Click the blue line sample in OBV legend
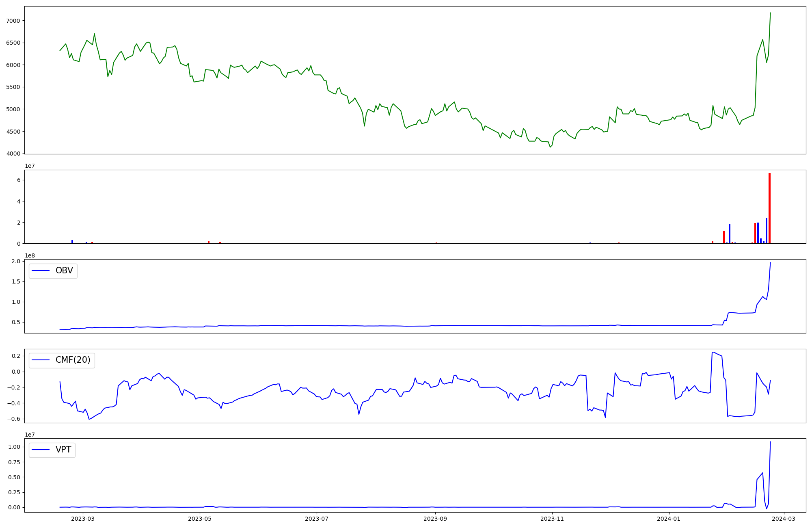812x528 pixels. point(41,271)
